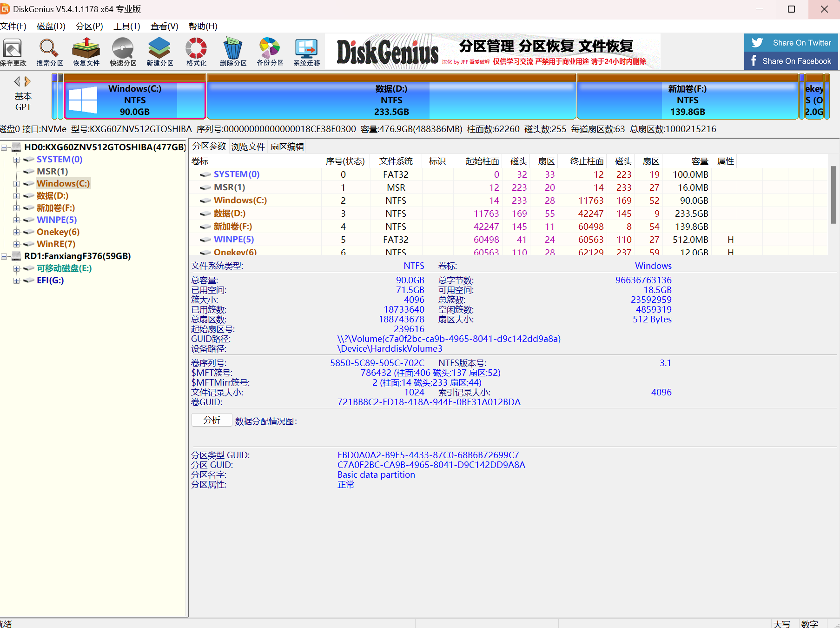The height and width of the screenshot is (628, 840).
Task: Open Quick Partition (快速分区) tool
Action: point(123,52)
